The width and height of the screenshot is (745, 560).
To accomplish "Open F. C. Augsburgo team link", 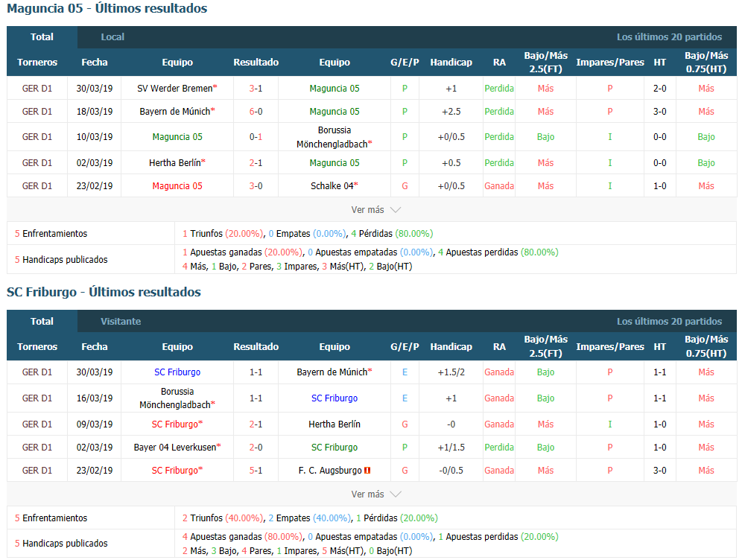I will [x=330, y=471].
